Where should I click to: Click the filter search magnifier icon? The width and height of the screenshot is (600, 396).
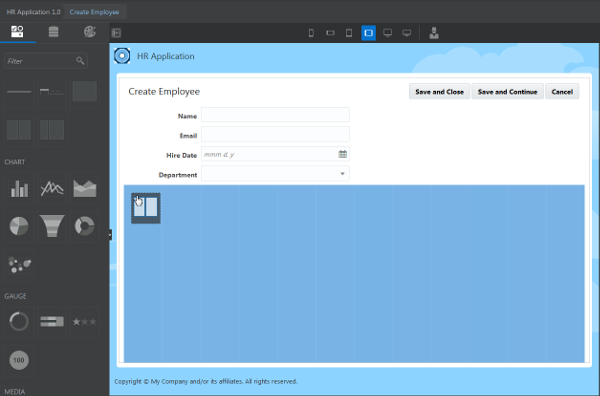pyautogui.click(x=80, y=61)
